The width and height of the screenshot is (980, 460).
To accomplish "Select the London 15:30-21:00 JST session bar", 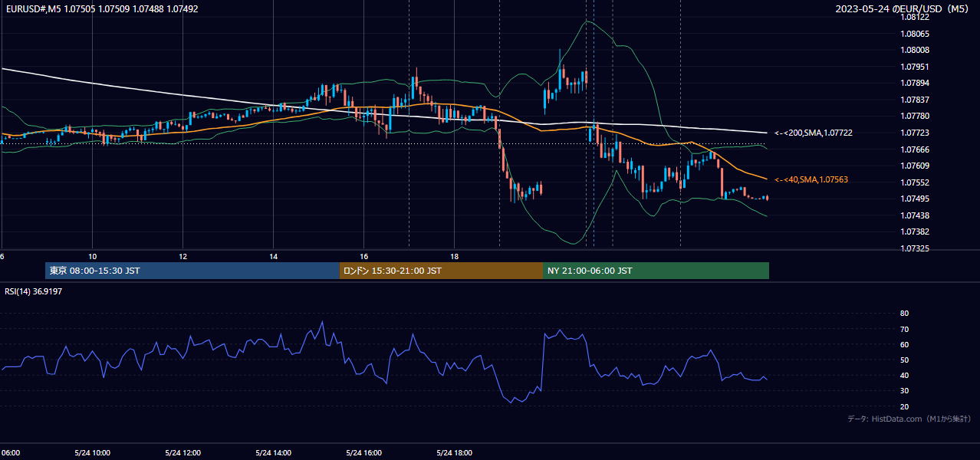I will pyautogui.click(x=441, y=271).
